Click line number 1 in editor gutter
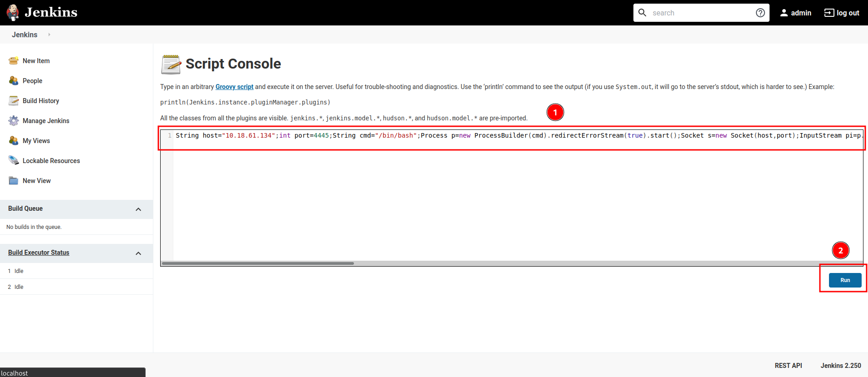Viewport: 868px width, 377px height. click(170, 135)
